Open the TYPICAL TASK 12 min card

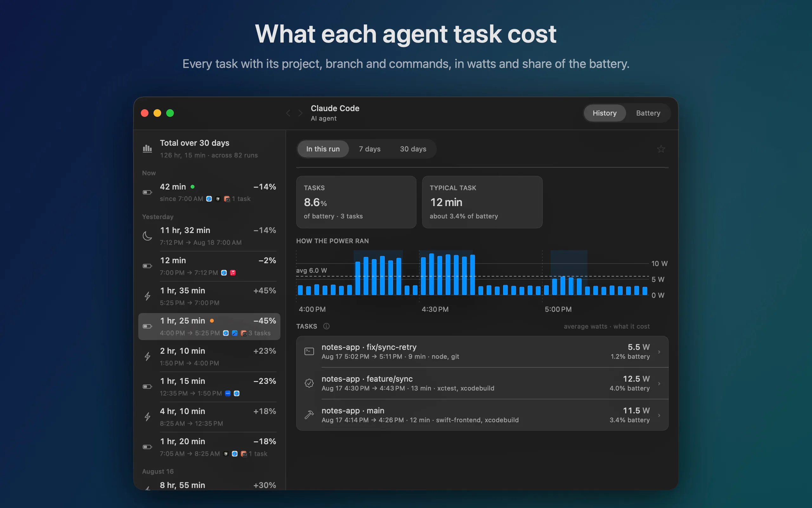(482, 202)
